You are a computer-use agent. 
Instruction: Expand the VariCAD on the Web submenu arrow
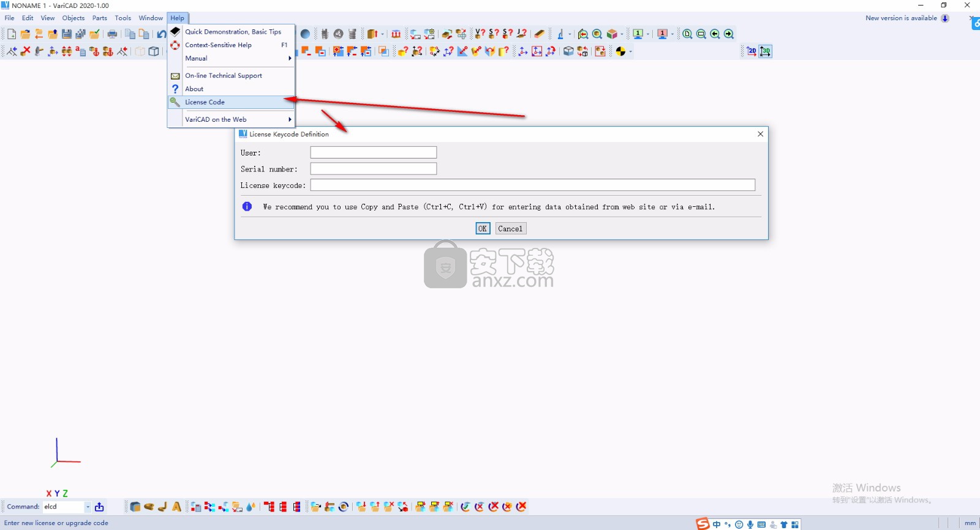point(290,120)
